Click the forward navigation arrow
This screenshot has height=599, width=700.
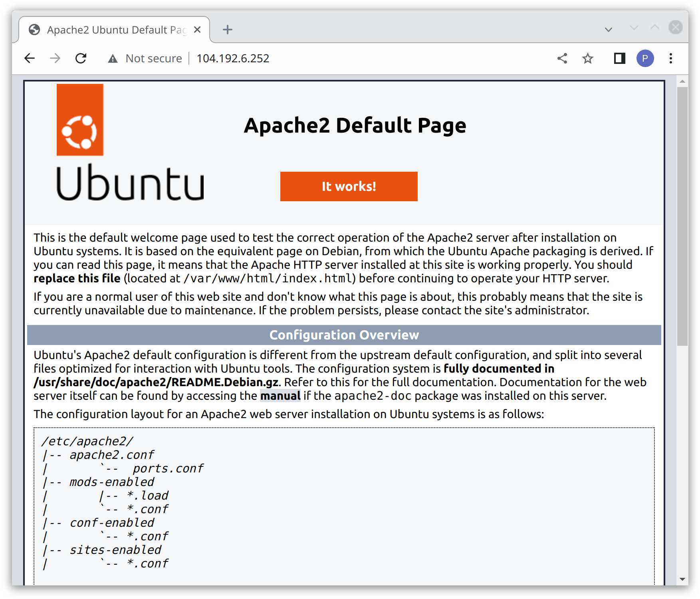tap(55, 58)
